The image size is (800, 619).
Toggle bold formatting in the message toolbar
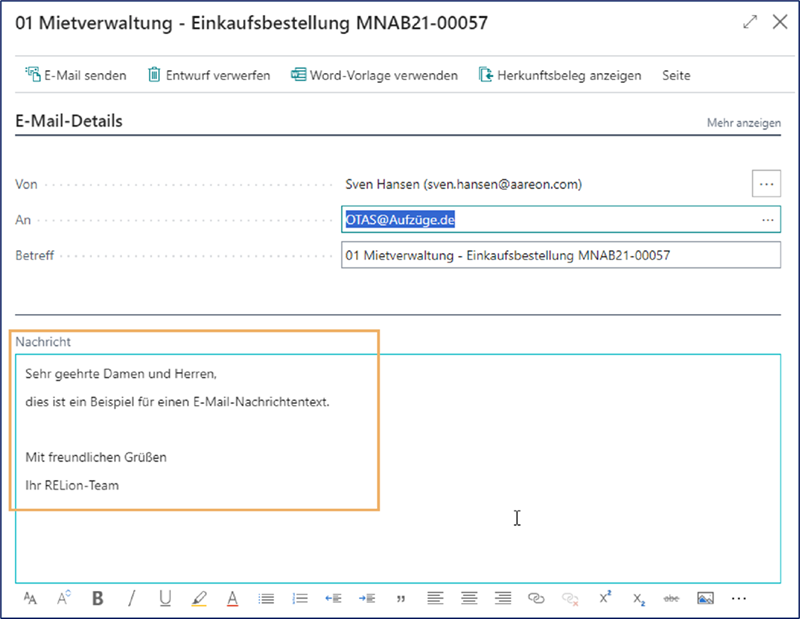98,598
